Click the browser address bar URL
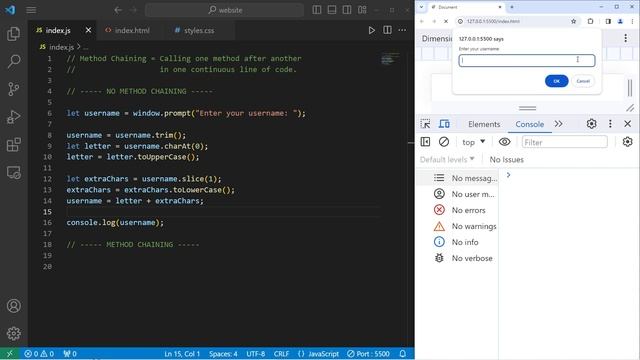 pos(493,21)
